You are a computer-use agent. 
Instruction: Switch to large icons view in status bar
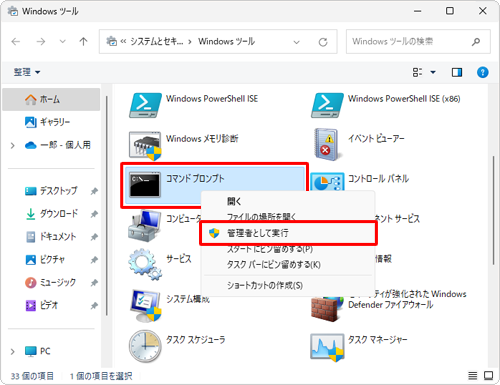(x=489, y=376)
